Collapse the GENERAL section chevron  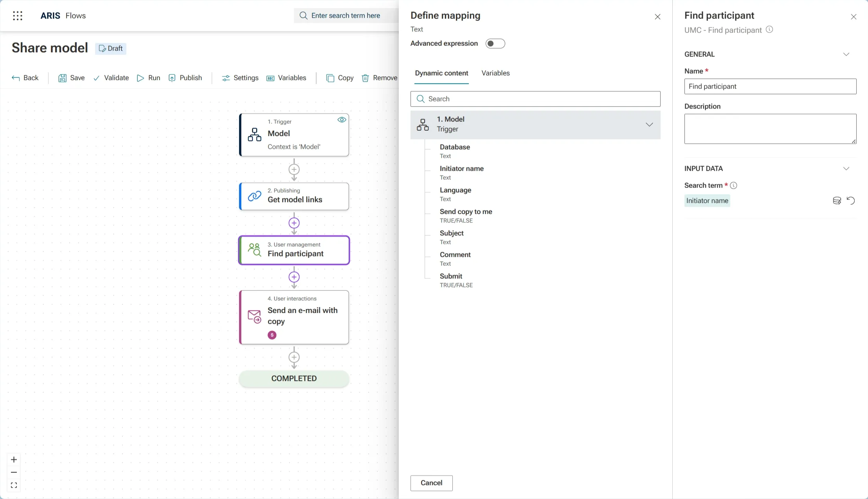[846, 54]
